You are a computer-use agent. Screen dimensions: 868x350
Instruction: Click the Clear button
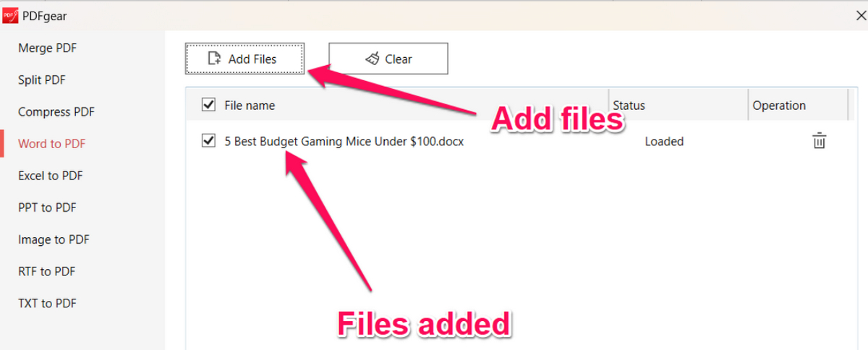pyautogui.click(x=388, y=59)
